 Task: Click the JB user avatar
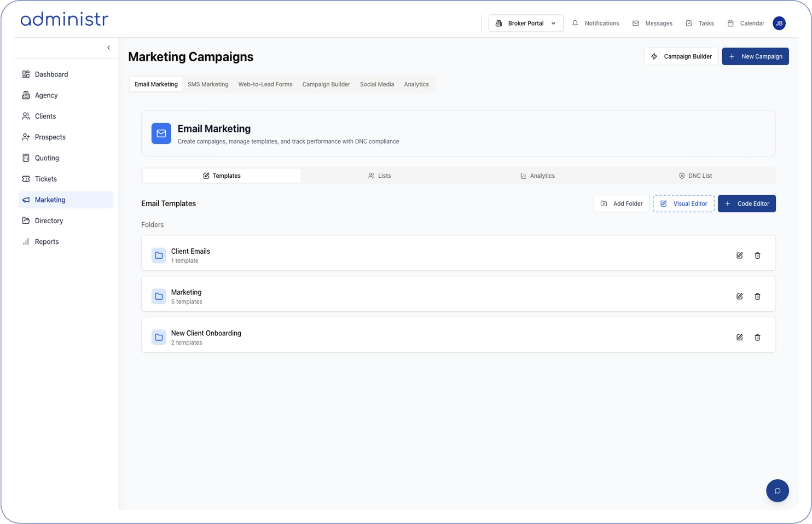[779, 24]
